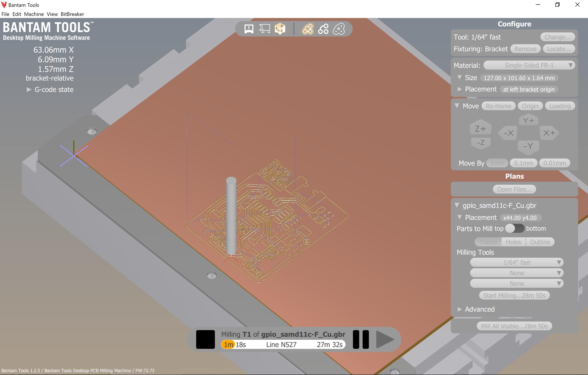Collapse the Move panel
The image size is (588, 375).
pyautogui.click(x=457, y=106)
